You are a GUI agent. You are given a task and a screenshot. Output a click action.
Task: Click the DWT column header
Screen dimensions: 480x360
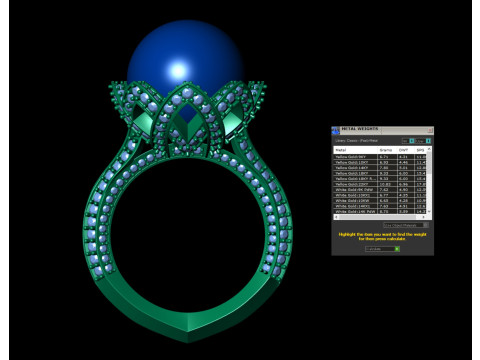pos(405,150)
